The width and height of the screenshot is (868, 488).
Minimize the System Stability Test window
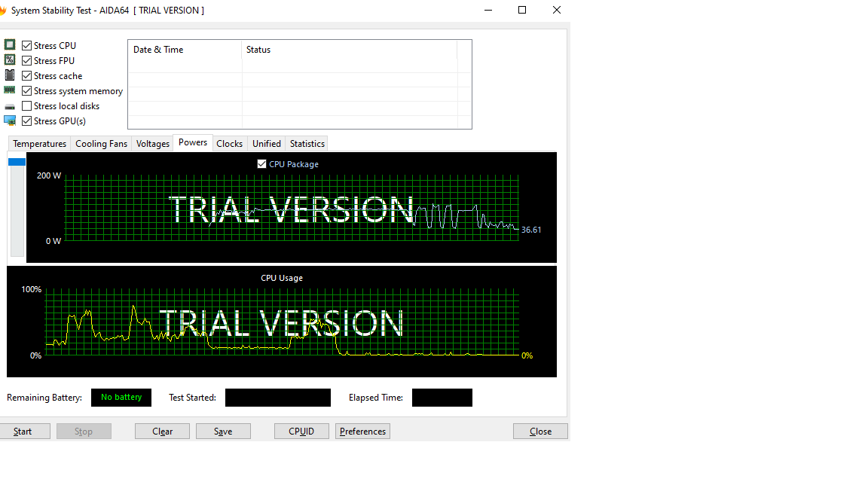click(488, 10)
